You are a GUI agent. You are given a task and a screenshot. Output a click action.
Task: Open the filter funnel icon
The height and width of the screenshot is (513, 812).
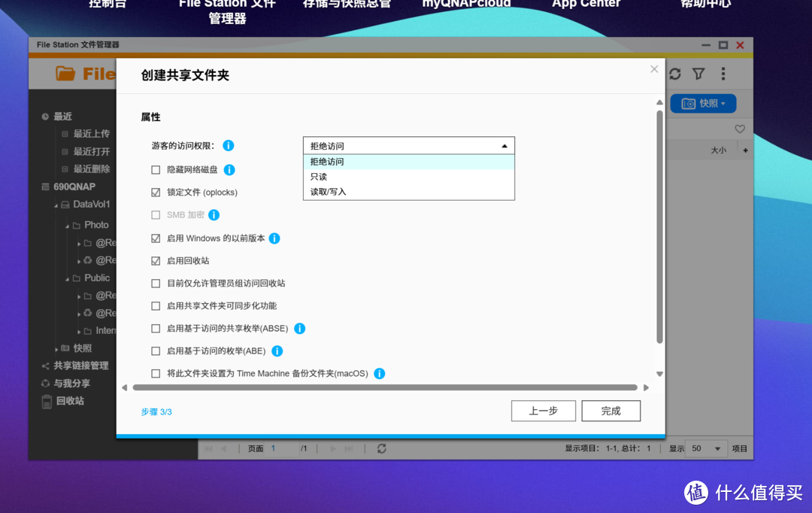699,73
